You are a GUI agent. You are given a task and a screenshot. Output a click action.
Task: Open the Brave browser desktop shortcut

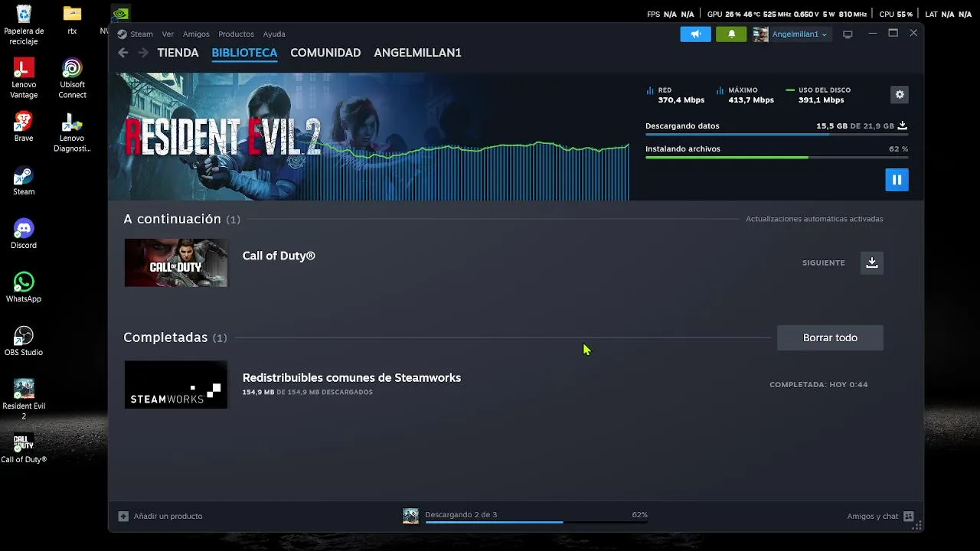(x=24, y=127)
